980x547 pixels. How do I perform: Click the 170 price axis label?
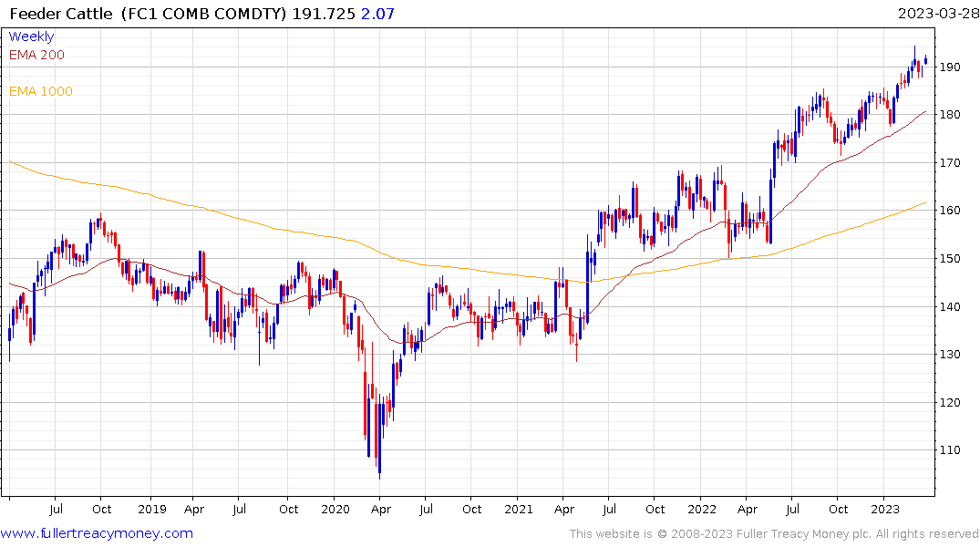(950, 162)
